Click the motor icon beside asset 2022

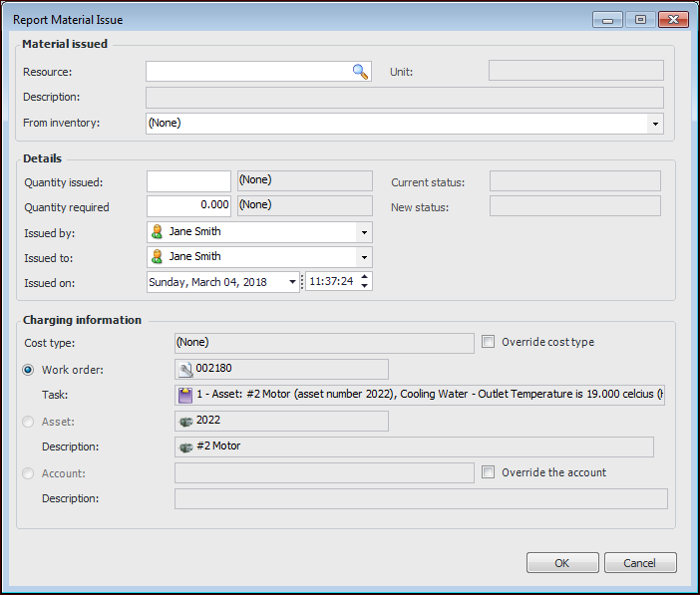point(184,422)
